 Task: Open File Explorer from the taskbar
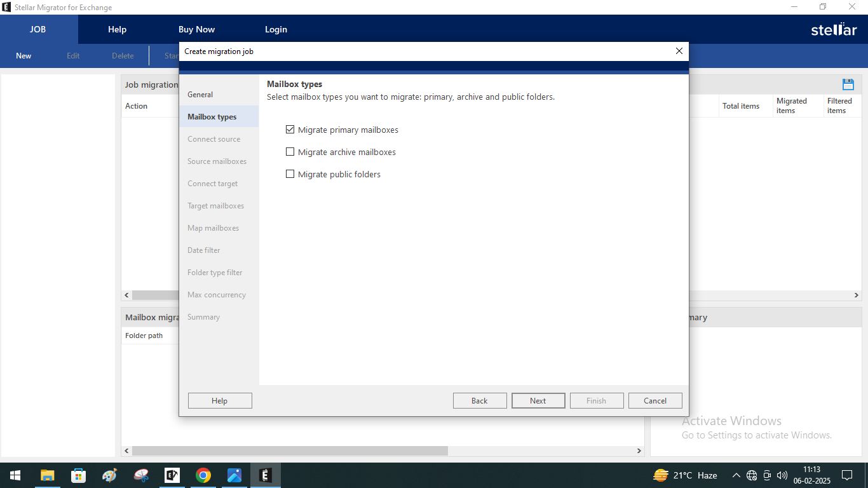coord(48,475)
